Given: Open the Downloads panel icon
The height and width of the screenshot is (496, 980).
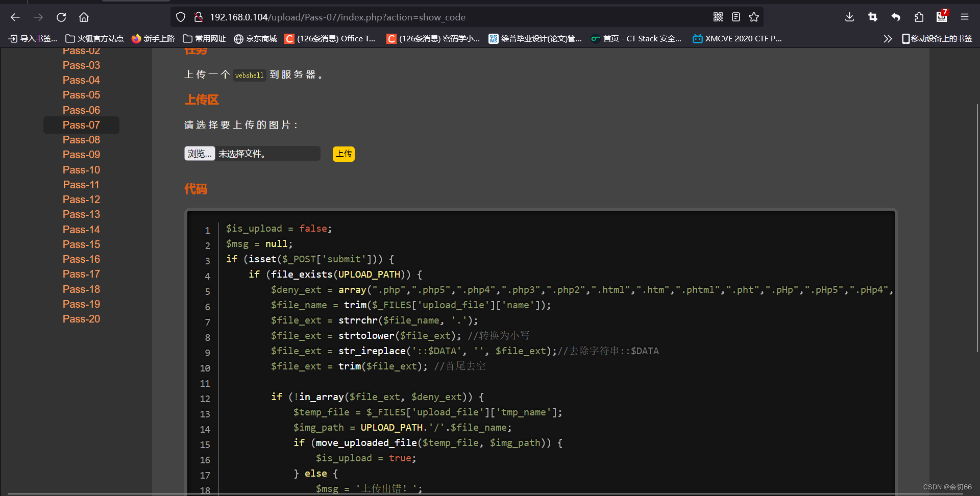Looking at the screenshot, I should coord(849,17).
